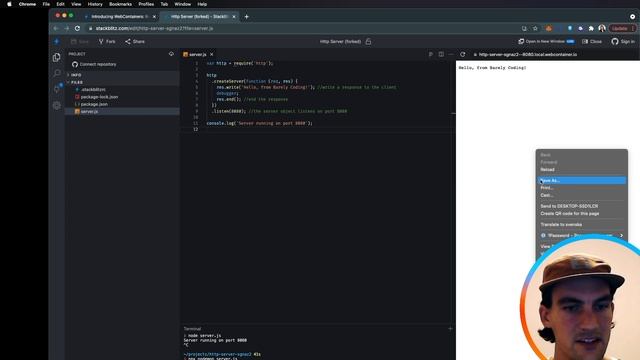
Task: Open the Explorer files icon in sidebar
Action: [x=57, y=58]
